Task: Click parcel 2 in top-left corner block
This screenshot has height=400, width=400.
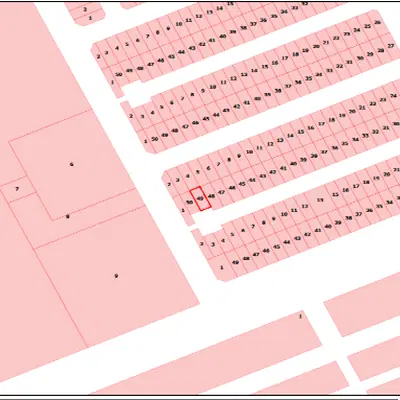Action: 85,9
